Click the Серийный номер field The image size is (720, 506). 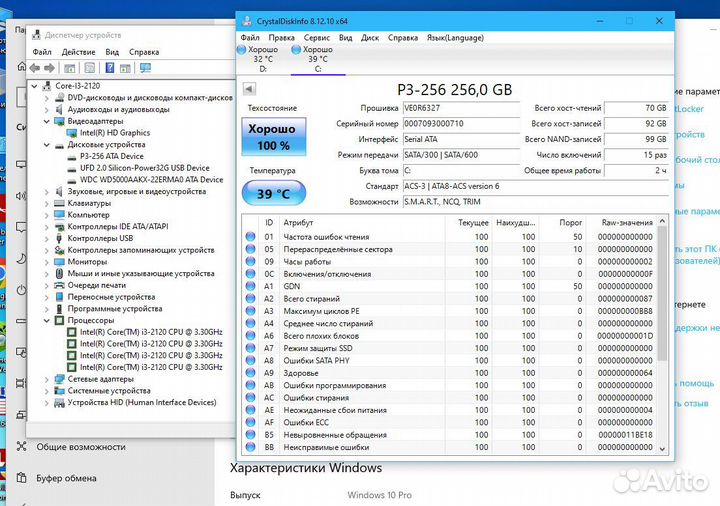coord(461,124)
